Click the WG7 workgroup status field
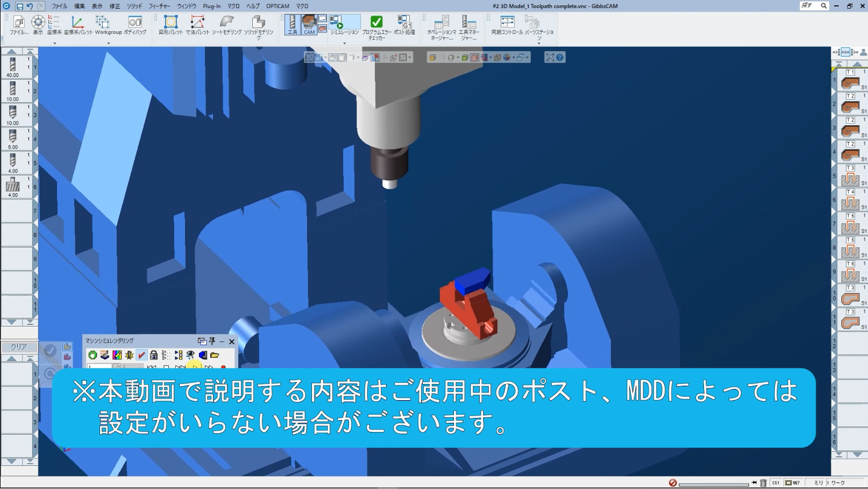The image size is (868, 489). [x=793, y=483]
